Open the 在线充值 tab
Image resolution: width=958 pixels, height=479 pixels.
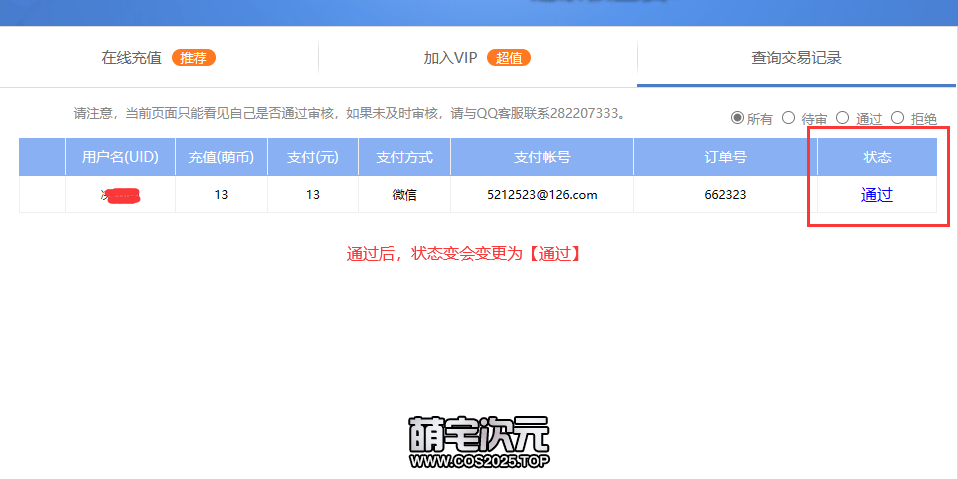(x=131, y=58)
